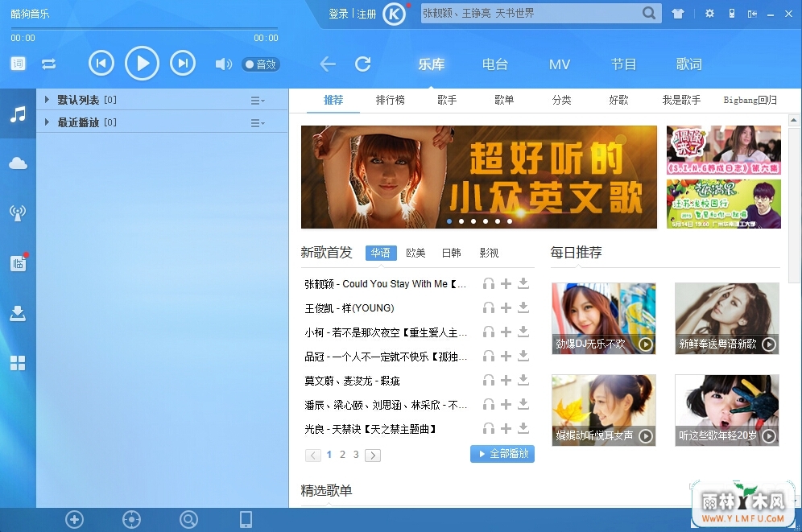This screenshot has width=802, height=532.
Task: Switch to the 节目 tab
Action: pyautogui.click(x=624, y=64)
